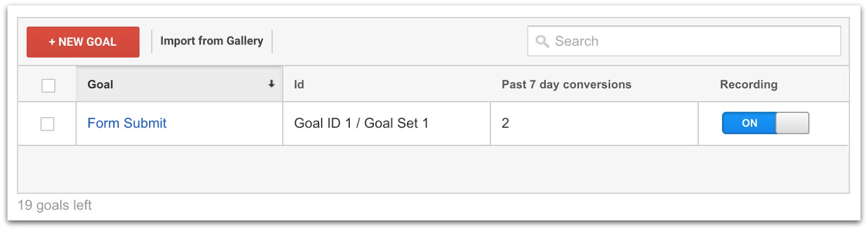868x230 pixels.
Task: Click the Recording column header
Action: [x=749, y=85]
